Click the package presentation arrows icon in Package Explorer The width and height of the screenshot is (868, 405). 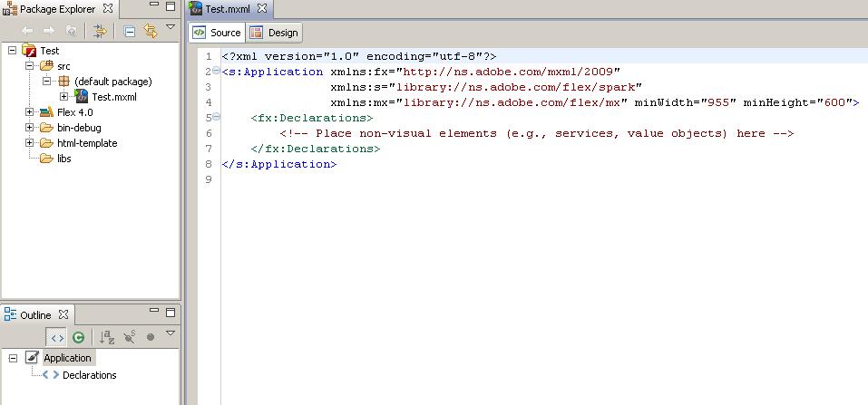click(100, 31)
